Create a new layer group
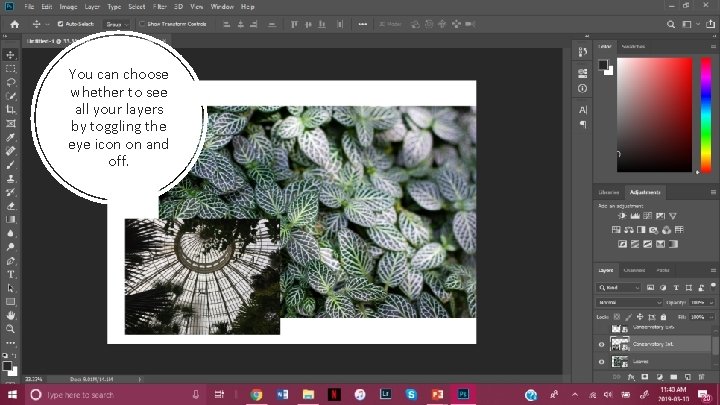 674,377
